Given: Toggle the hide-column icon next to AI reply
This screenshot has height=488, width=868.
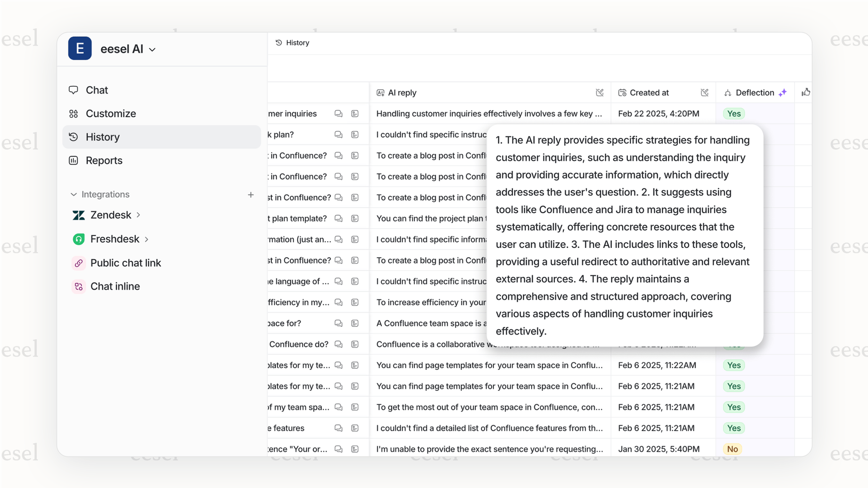Looking at the screenshot, I should pos(600,92).
